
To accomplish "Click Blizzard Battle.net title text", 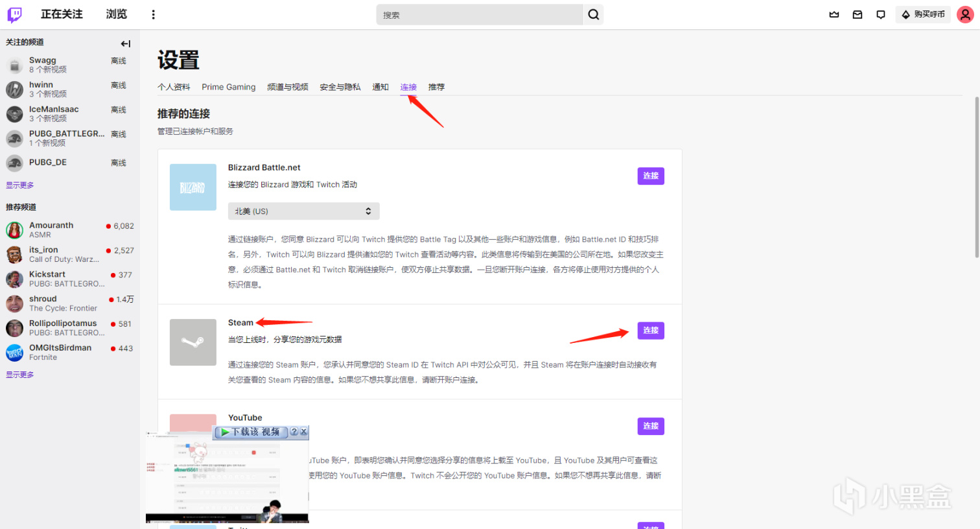I will pos(264,168).
